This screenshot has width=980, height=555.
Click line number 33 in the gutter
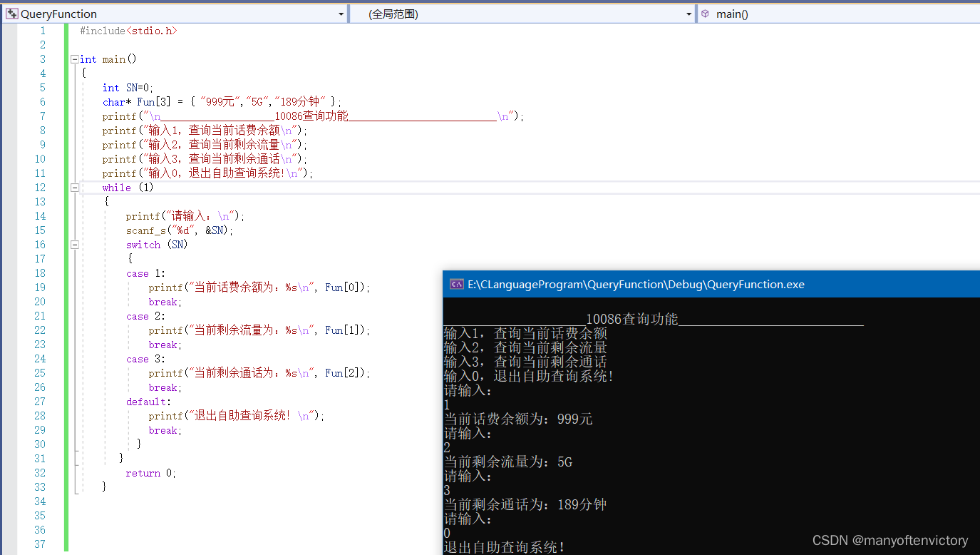point(40,487)
